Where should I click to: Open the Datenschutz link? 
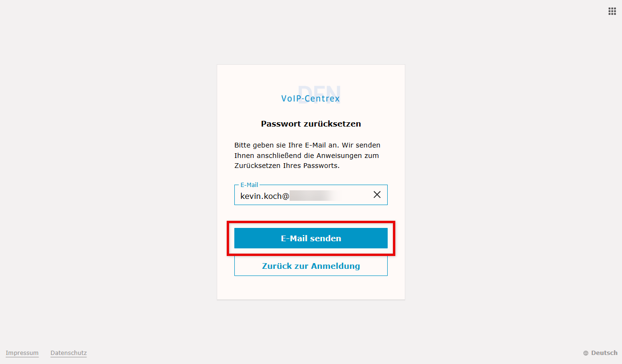(x=69, y=353)
